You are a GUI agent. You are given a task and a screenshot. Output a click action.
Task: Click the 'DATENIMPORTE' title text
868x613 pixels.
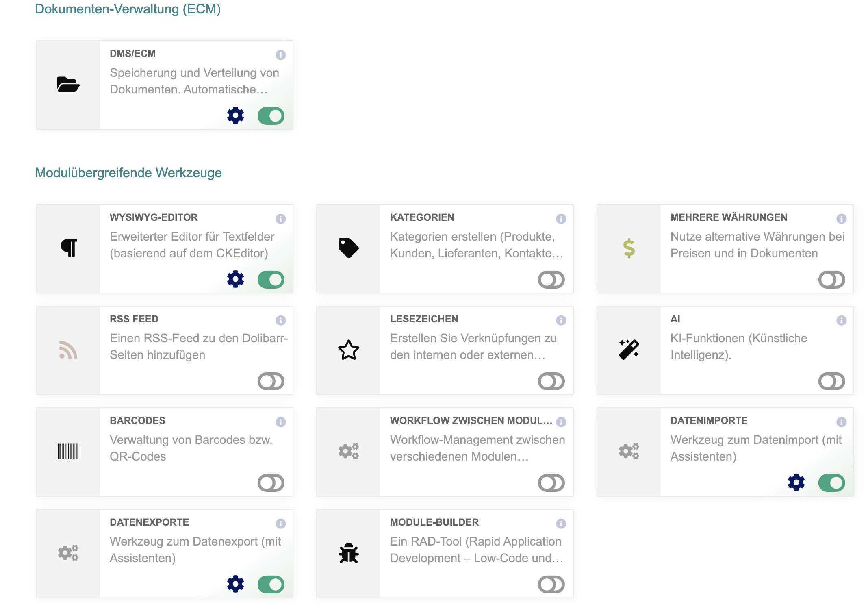coord(709,421)
